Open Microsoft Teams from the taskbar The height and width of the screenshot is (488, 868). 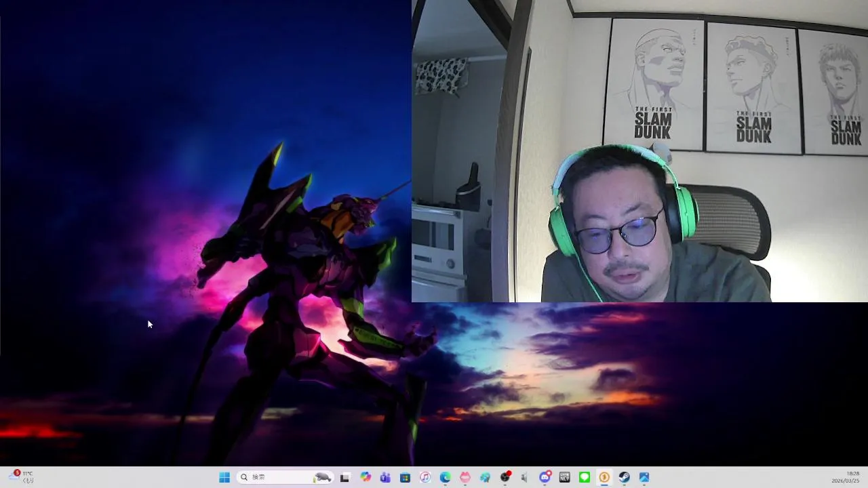click(x=385, y=477)
